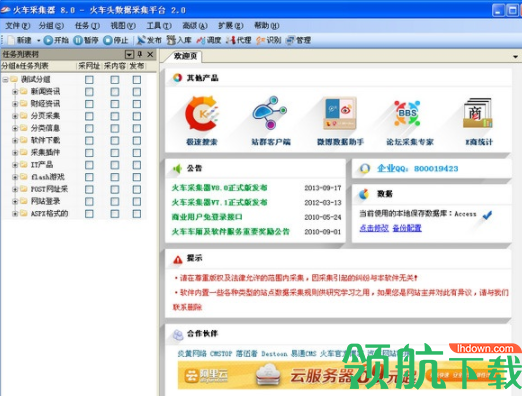Check 发布 box for ASPX格式的

coord(137,214)
